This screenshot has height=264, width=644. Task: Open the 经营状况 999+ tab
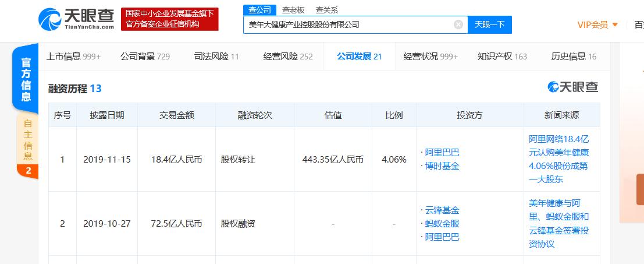click(430, 57)
